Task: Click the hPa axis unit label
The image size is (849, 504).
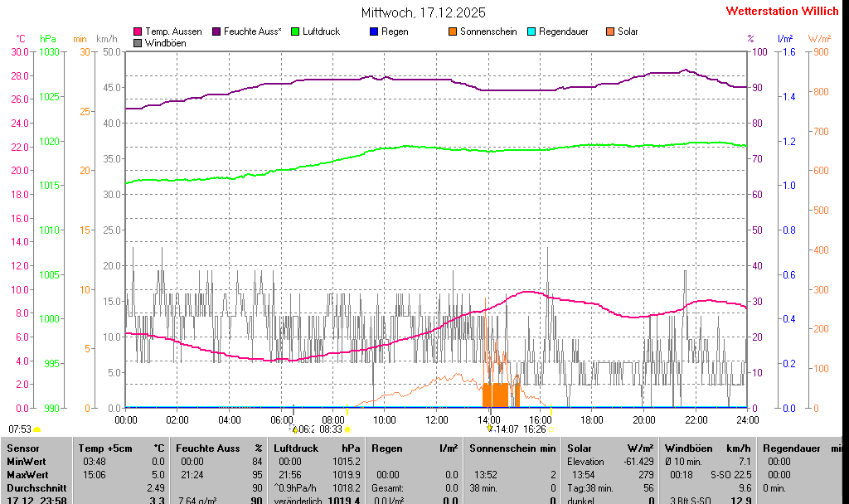Action: pos(48,39)
